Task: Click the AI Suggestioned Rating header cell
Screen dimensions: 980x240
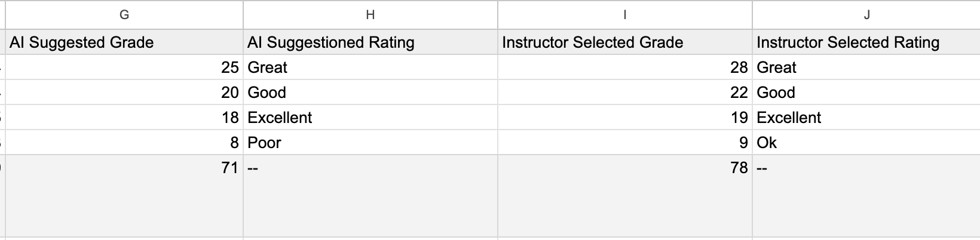Action: (x=370, y=42)
